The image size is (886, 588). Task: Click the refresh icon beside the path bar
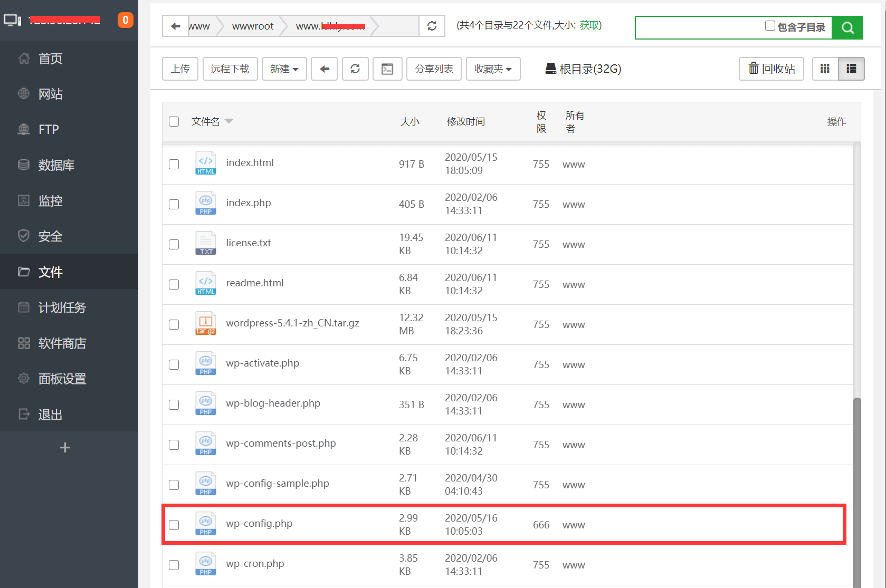[x=432, y=26]
